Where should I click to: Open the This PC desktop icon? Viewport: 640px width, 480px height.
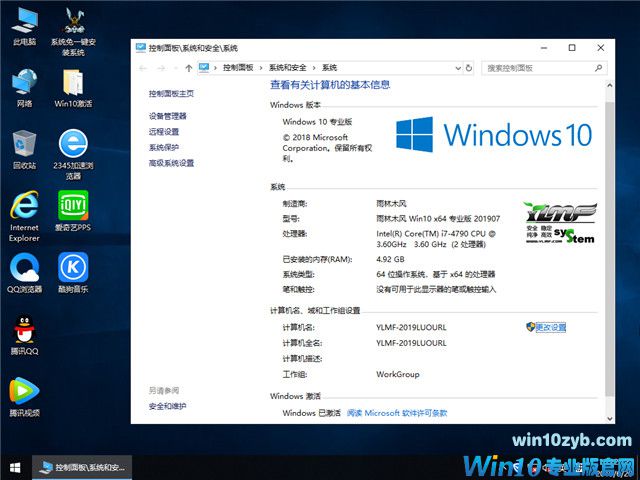(24, 26)
